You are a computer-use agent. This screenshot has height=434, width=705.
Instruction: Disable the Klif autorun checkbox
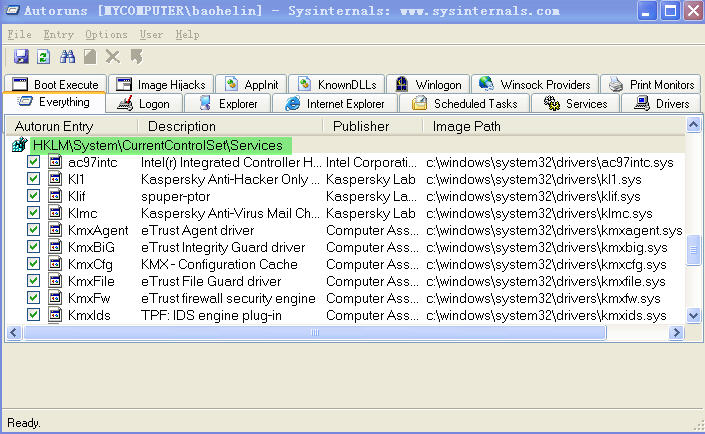coord(33,196)
